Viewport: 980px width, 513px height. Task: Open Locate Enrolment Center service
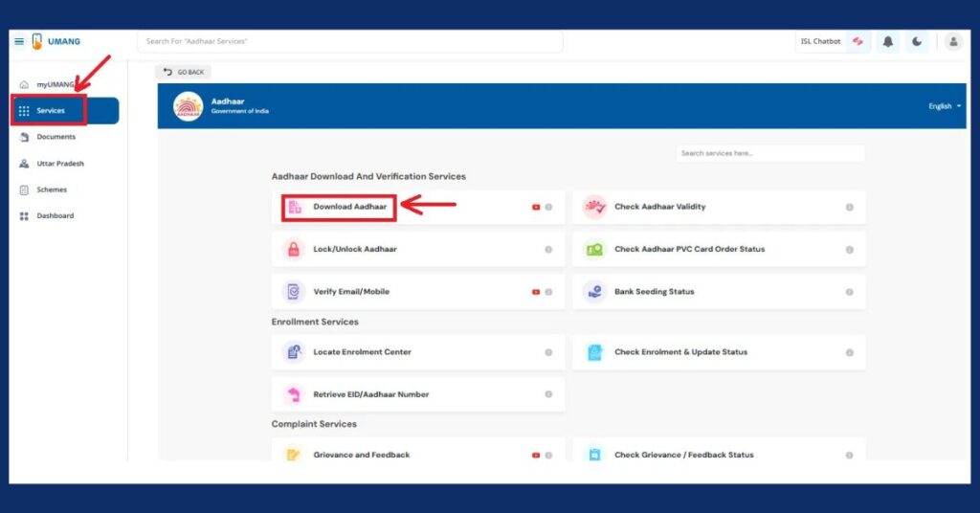[418, 352]
